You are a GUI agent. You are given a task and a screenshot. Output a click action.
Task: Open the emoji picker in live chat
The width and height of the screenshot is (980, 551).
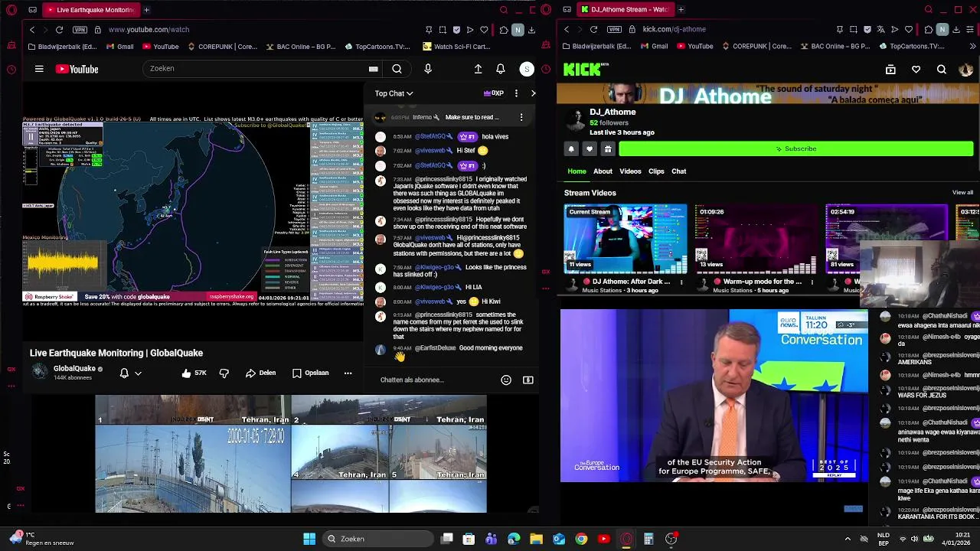click(x=505, y=380)
